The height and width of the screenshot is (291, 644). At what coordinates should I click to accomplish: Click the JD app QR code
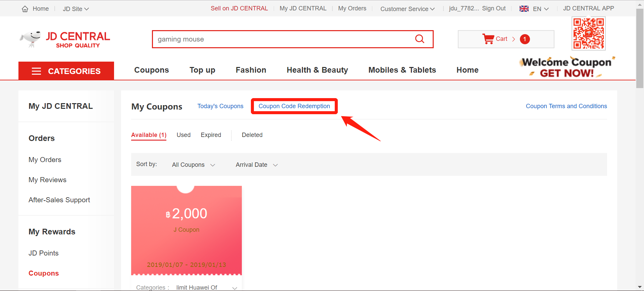589,33
